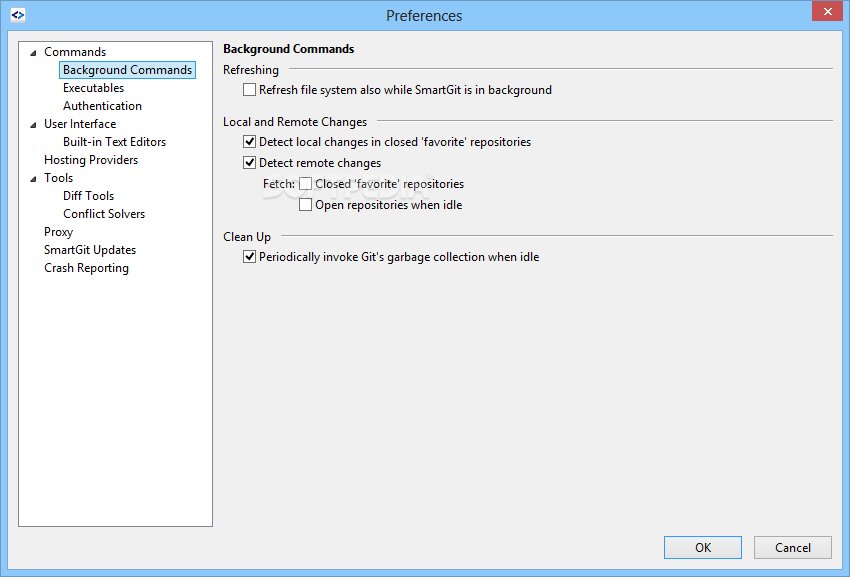Open the Executables preferences page
Image resolution: width=850 pixels, height=577 pixels.
point(93,87)
